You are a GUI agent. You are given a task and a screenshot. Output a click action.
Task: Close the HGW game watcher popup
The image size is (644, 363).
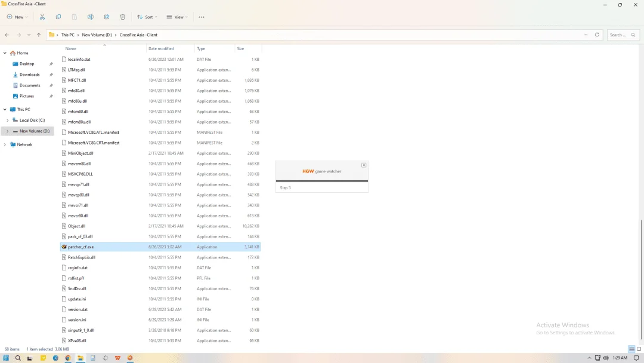click(x=364, y=165)
